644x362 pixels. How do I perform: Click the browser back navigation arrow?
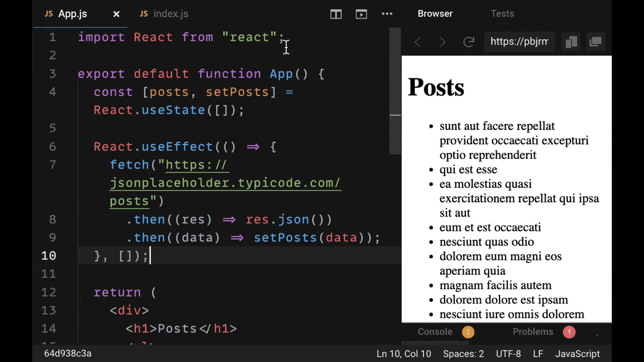pyautogui.click(x=418, y=42)
